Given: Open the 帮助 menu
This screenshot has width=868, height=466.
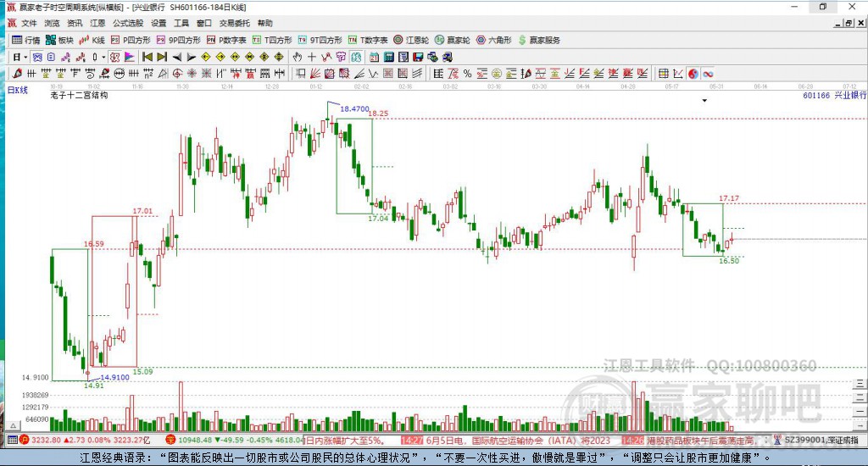Looking at the screenshot, I should [x=265, y=23].
